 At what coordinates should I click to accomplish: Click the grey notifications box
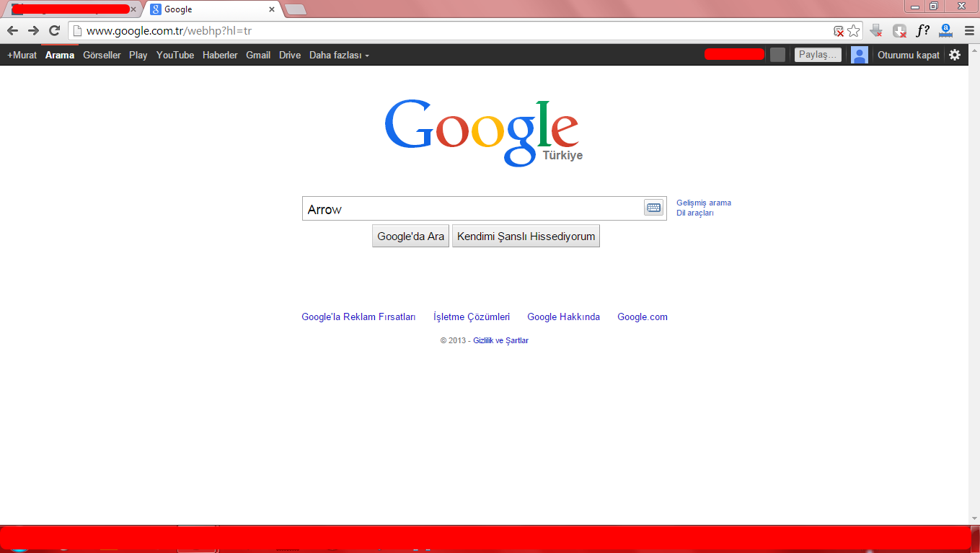777,55
